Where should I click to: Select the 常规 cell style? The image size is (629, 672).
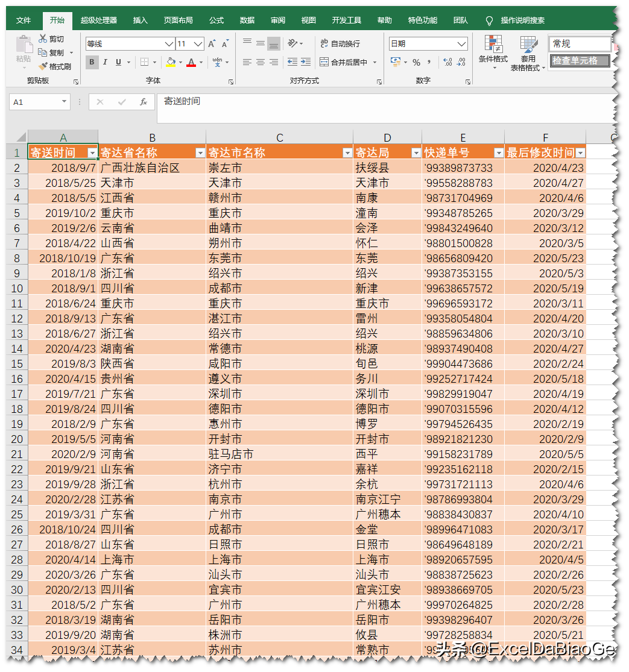tap(580, 44)
